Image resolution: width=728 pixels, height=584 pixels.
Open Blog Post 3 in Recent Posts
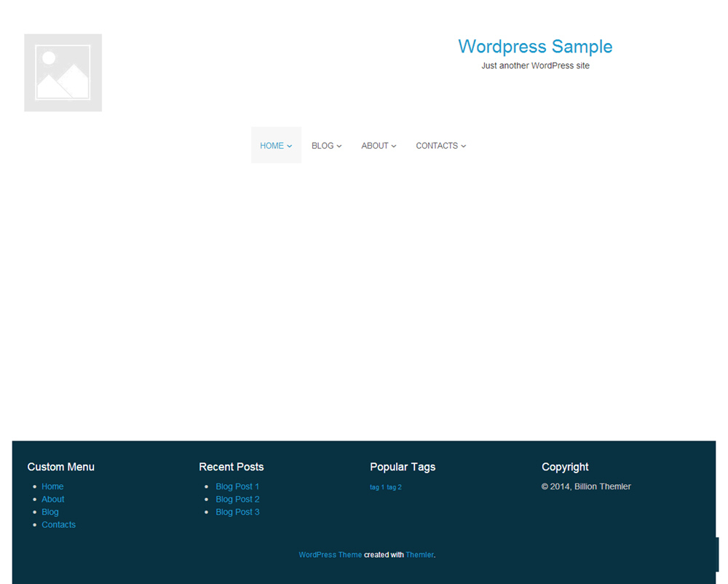pyautogui.click(x=238, y=512)
